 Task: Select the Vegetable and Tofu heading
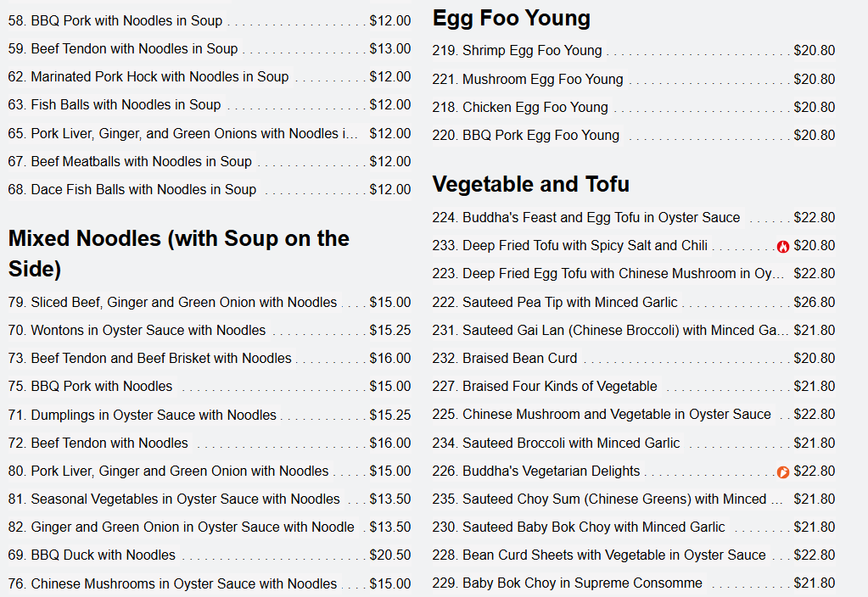[530, 184]
